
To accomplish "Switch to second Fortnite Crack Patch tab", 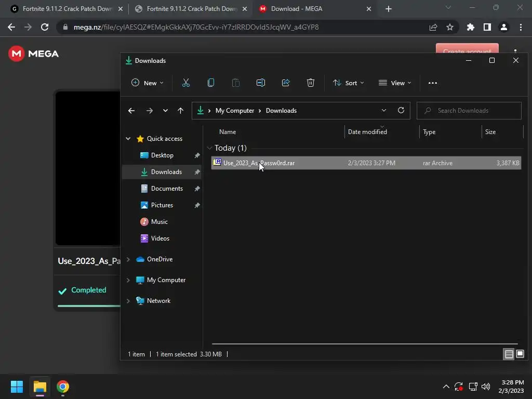I will 191,9.
